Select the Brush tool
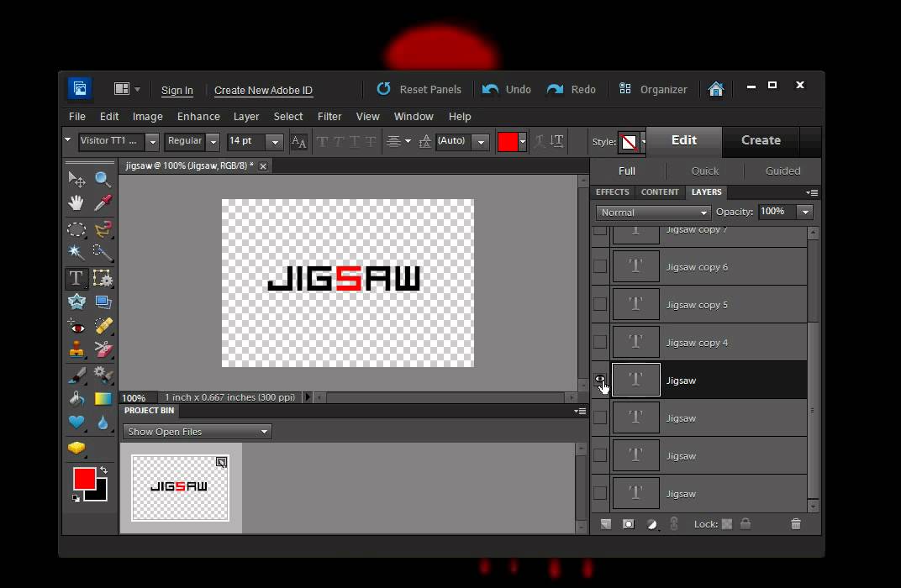 76,375
